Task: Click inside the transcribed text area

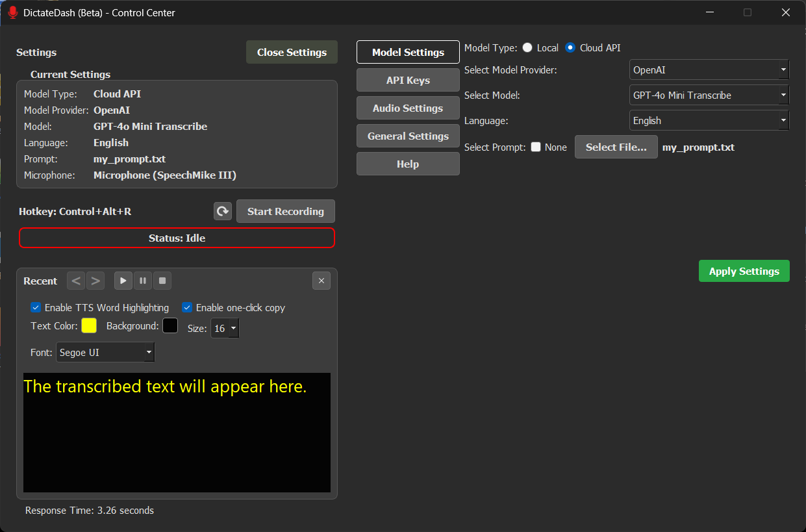Action: (x=177, y=432)
